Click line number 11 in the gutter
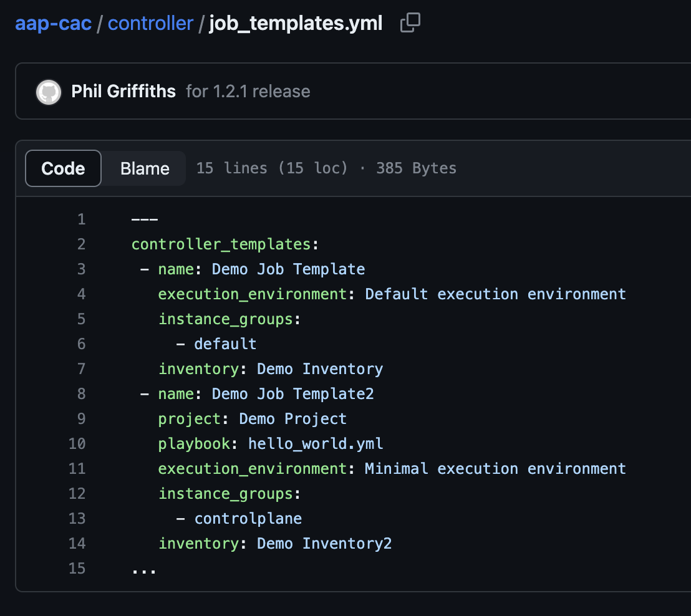This screenshot has height=616, width=691. pos(77,469)
